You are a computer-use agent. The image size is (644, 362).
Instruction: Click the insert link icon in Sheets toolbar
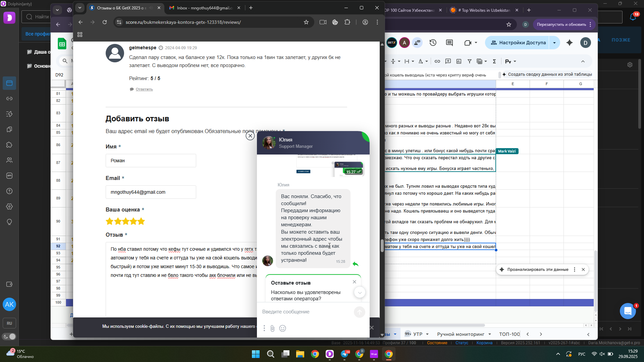tap(437, 61)
